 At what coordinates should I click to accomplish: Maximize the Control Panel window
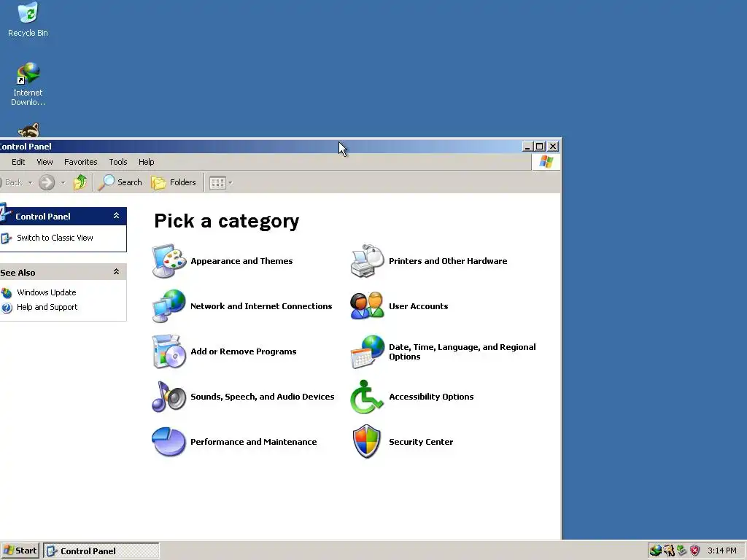click(x=539, y=147)
